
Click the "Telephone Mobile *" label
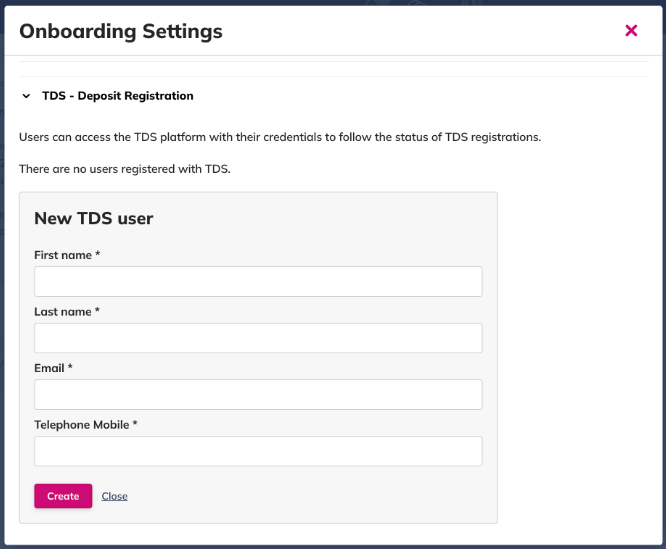(x=85, y=425)
